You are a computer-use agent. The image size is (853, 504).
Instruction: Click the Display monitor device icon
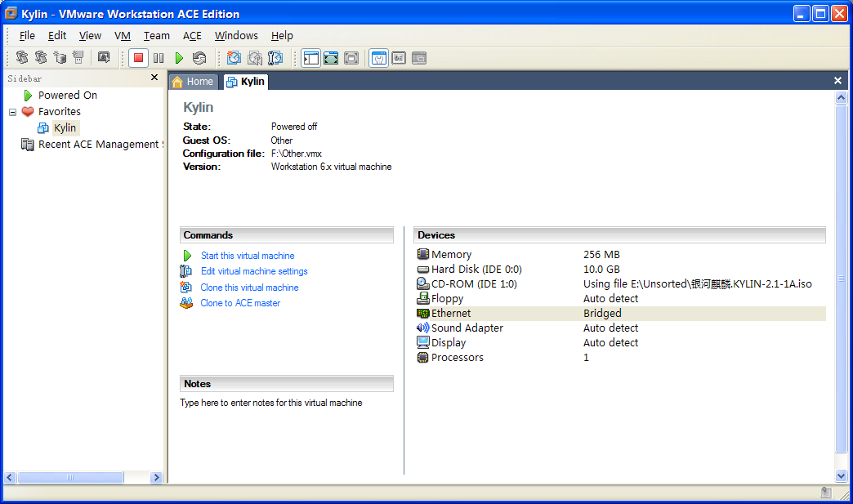coord(422,342)
